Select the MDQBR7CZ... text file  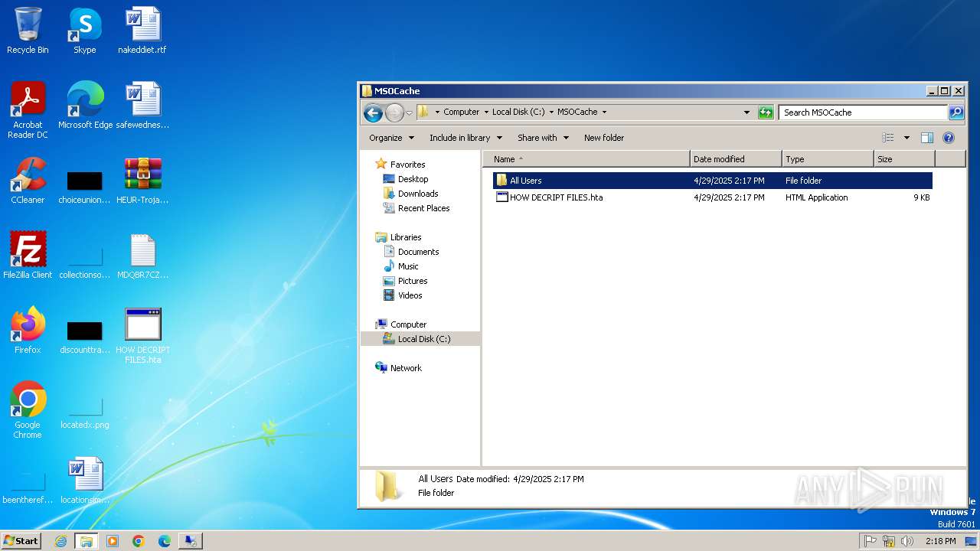pyautogui.click(x=142, y=256)
